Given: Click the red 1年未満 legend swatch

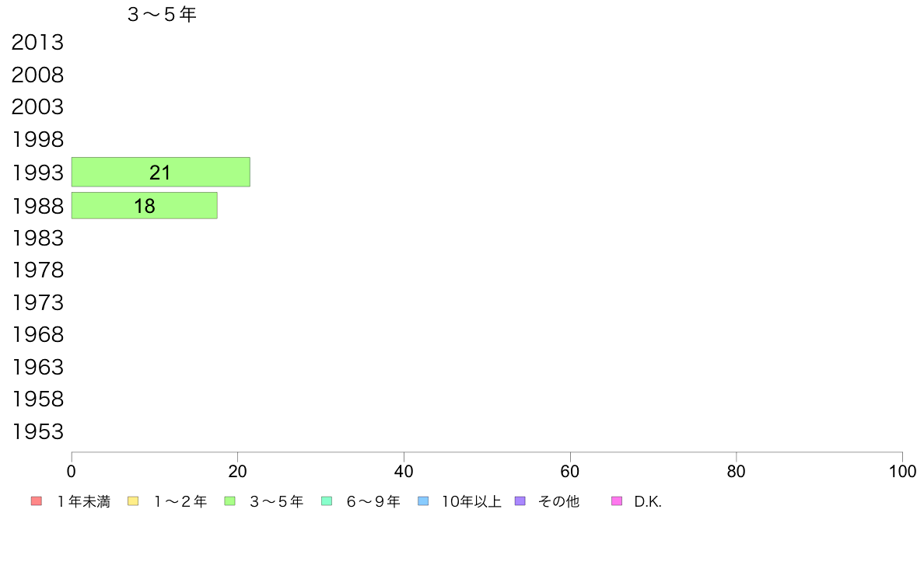Looking at the screenshot, I should [x=36, y=501].
